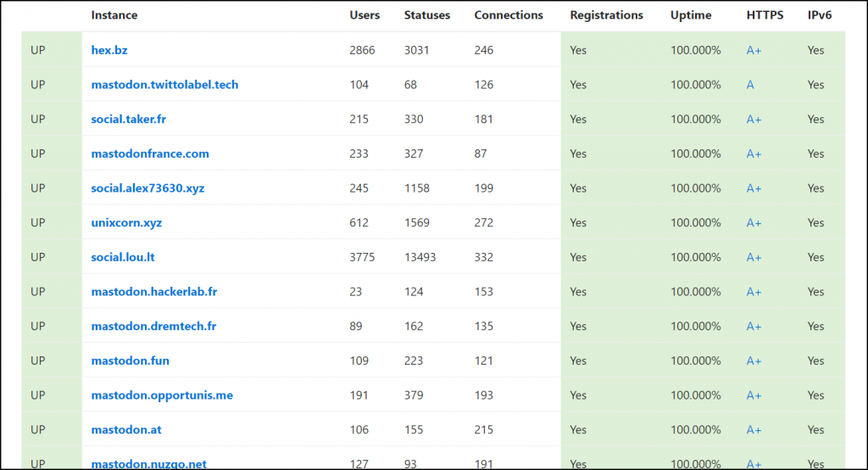Image resolution: width=868 pixels, height=470 pixels.
Task: Sort by the Statuses column header
Action: 427,15
